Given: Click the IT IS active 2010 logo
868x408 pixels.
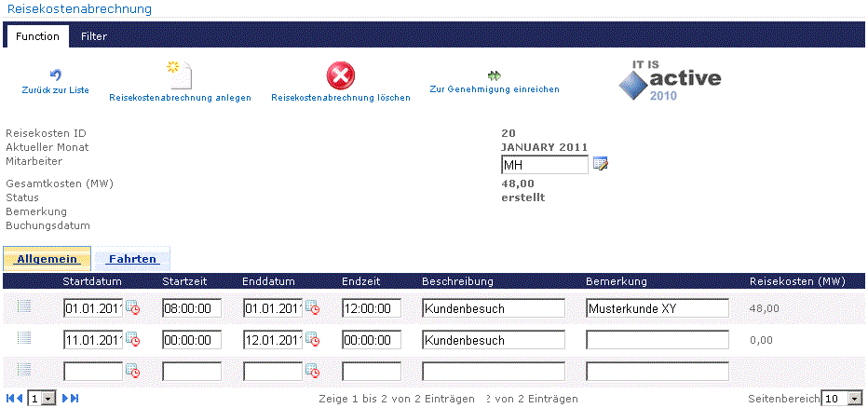Looking at the screenshot, I should [x=670, y=80].
